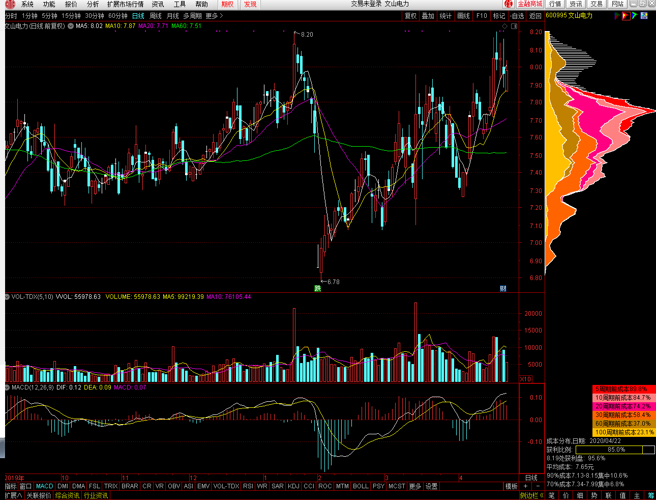656x500 pixels.
Task: Open the 系统 menu
Action: (x=27, y=4)
